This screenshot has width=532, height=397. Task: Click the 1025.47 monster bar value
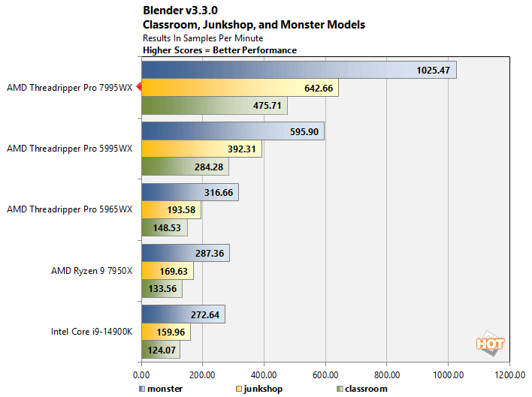coord(434,70)
